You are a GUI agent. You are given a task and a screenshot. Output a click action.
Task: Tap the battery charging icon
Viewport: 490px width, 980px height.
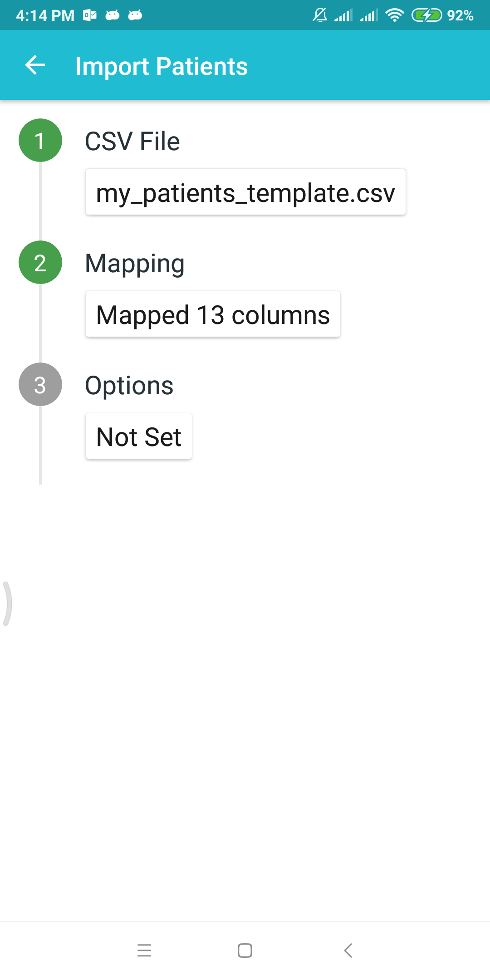[426, 15]
